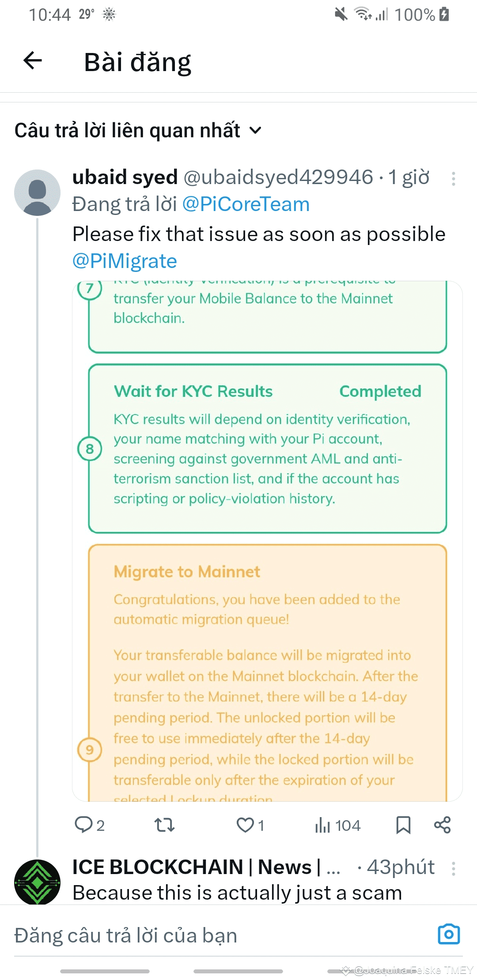
Task: Bookmark ubaid syed's post
Action: [x=403, y=825]
